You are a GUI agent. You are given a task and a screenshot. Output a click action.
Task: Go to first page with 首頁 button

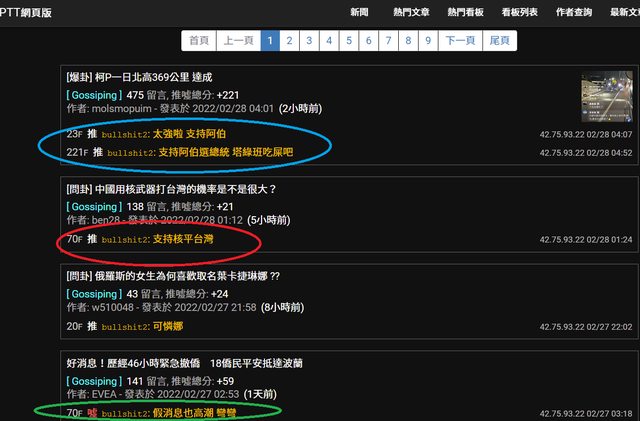pyautogui.click(x=199, y=41)
